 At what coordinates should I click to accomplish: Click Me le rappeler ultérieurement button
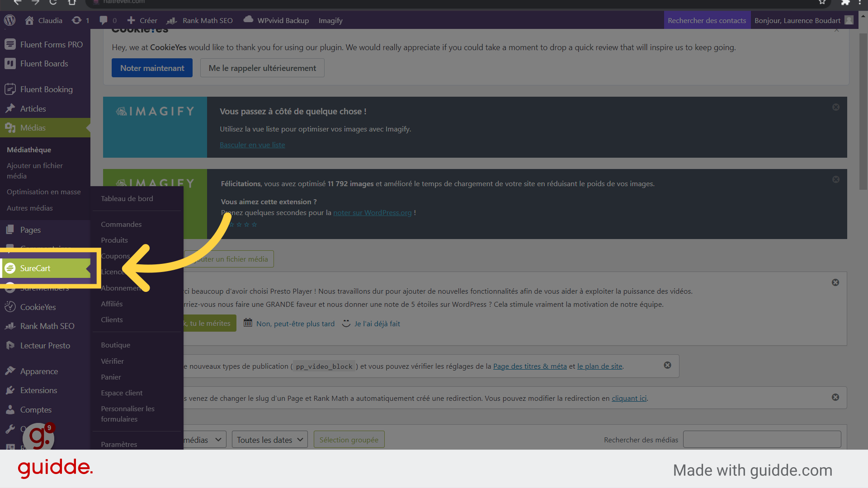point(262,68)
